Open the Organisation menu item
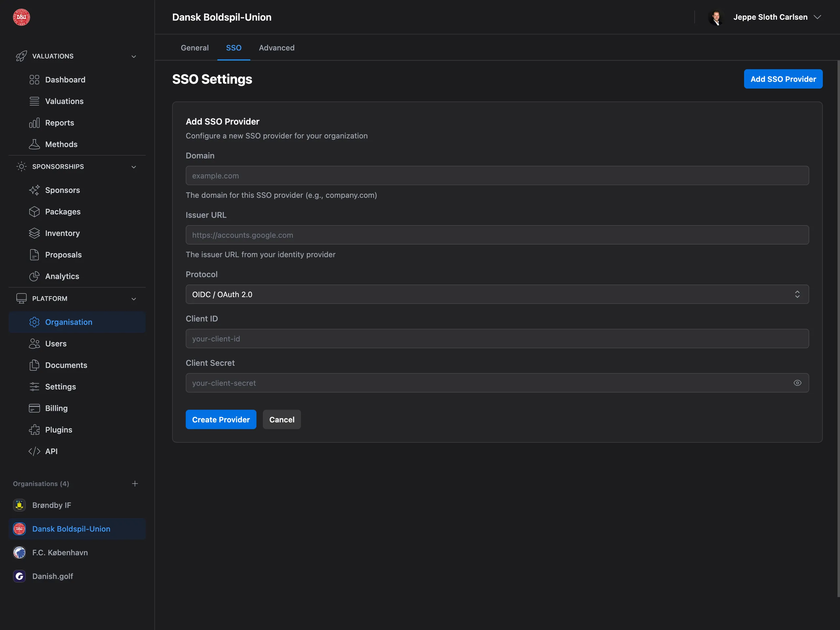Screen dimensions: 840x630 coord(77,322)
